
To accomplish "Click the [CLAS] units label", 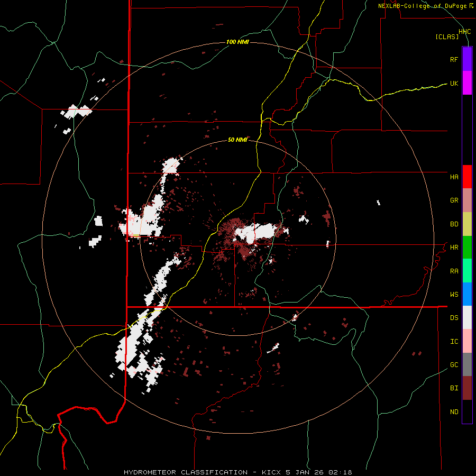I will pyautogui.click(x=447, y=37).
